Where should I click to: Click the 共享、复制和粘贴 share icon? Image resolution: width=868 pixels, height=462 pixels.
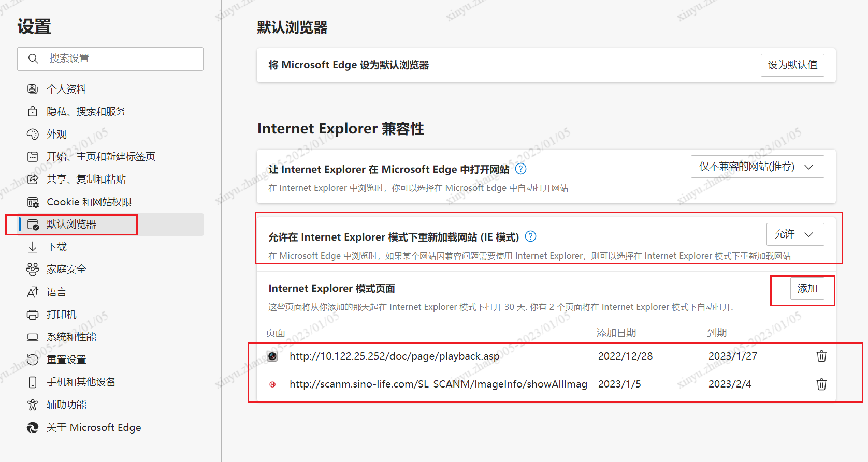point(33,179)
